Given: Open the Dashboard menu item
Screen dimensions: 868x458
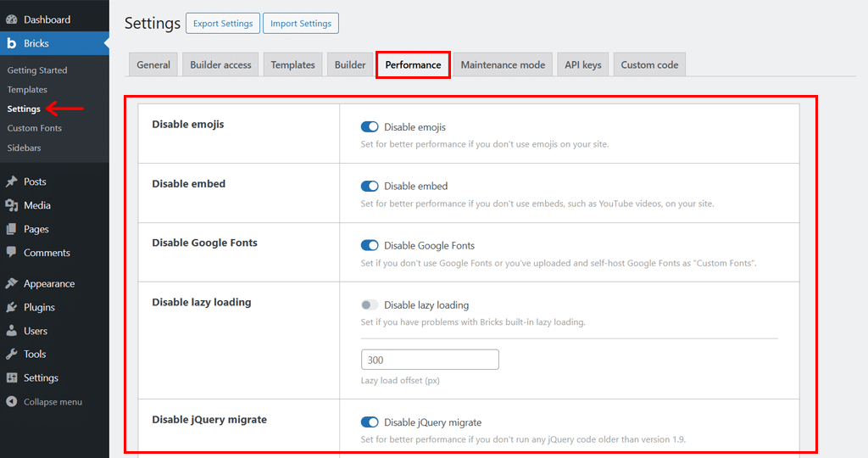Looking at the screenshot, I should 54,20.
